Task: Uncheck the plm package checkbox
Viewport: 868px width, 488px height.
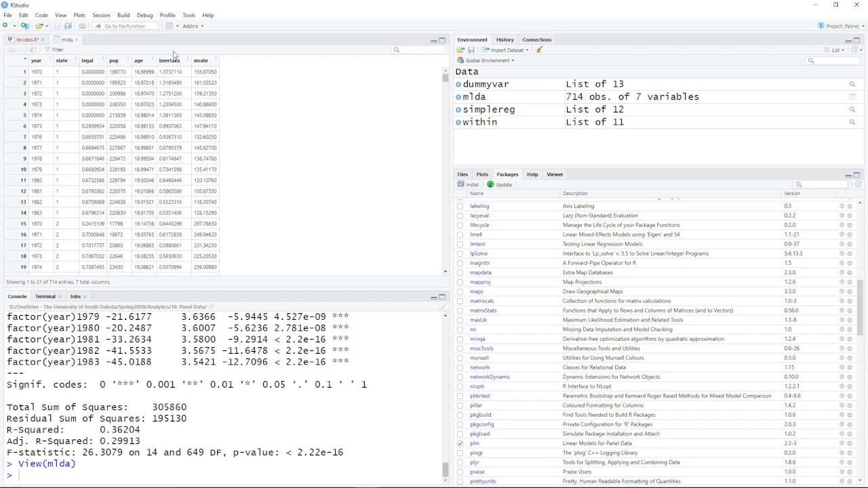Action: point(460,443)
